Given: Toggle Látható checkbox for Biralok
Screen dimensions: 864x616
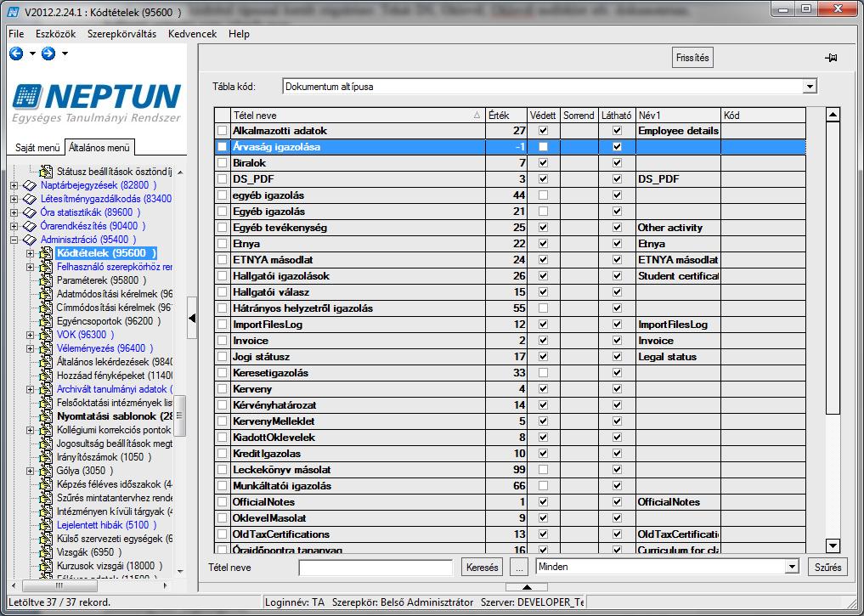Looking at the screenshot, I should click(x=617, y=163).
